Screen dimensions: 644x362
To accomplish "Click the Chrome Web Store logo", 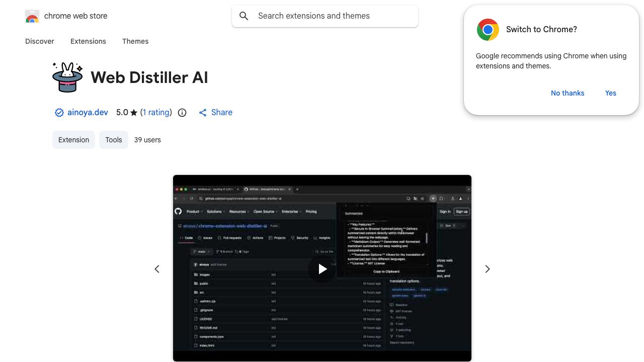I will (32, 16).
